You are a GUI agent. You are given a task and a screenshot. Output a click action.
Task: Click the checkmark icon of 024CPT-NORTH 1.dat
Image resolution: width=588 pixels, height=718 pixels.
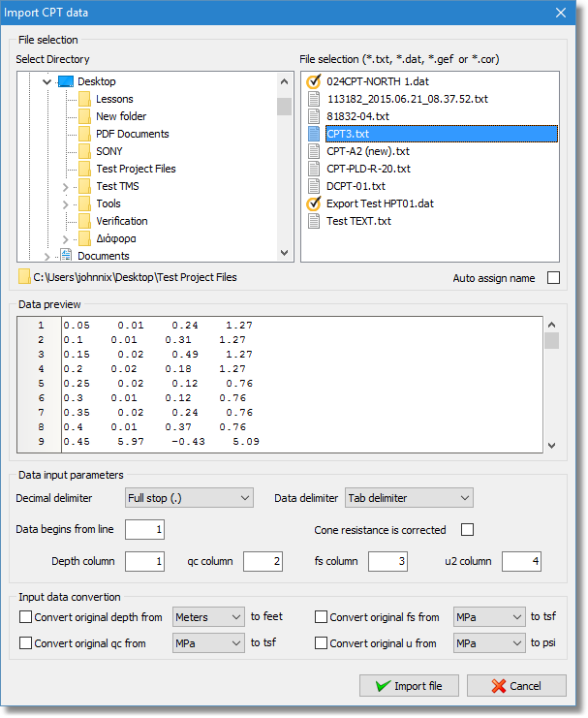click(x=313, y=81)
